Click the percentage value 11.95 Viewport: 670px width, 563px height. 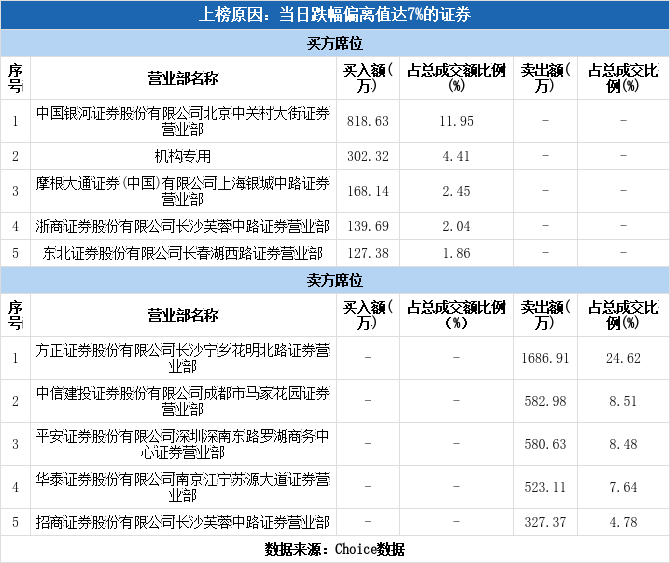pyautogui.click(x=456, y=121)
